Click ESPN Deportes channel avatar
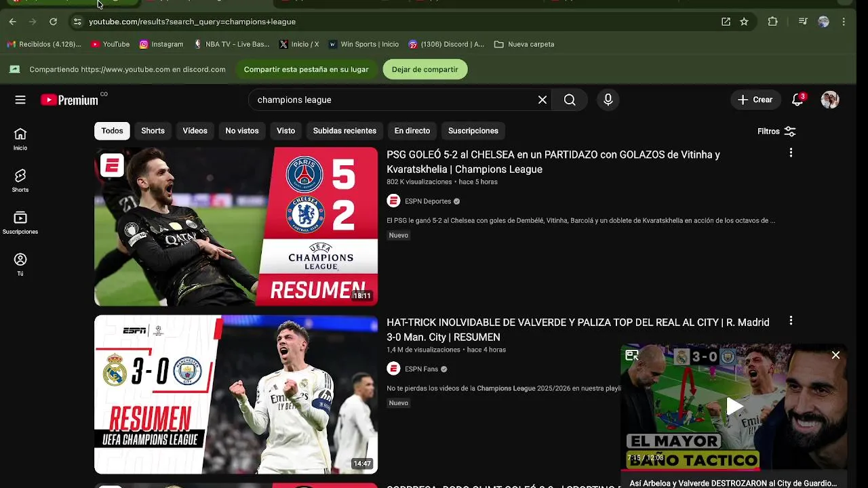The width and height of the screenshot is (868, 488). pyautogui.click(x=393, y=201)
